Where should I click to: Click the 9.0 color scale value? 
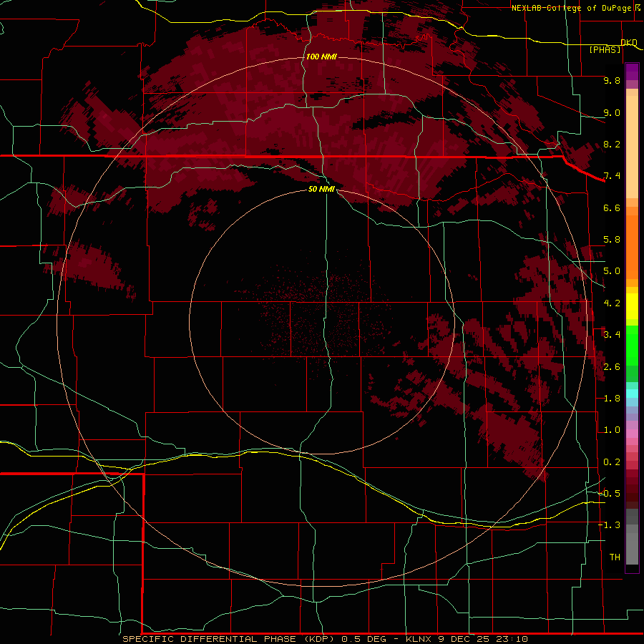[612, 112]
